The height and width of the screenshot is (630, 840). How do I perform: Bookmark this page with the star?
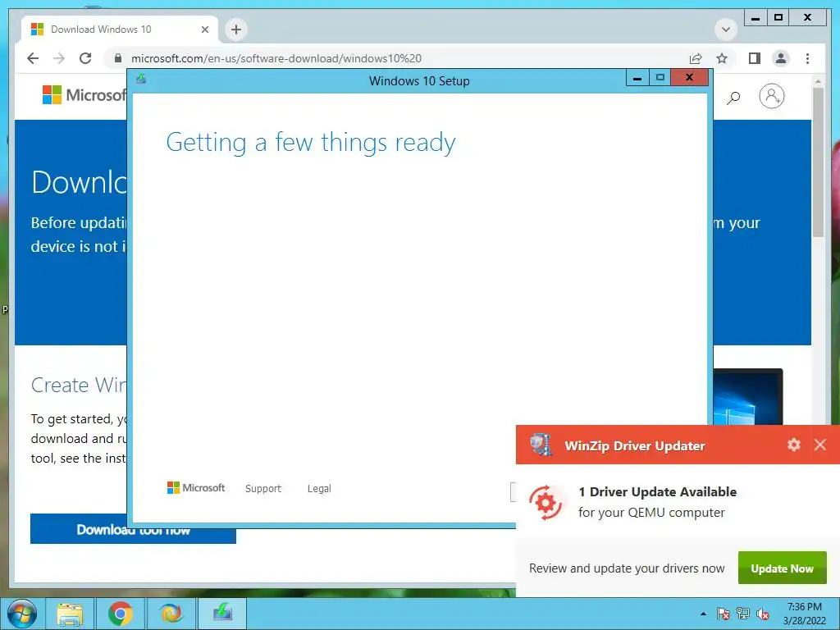coord(722,58)
